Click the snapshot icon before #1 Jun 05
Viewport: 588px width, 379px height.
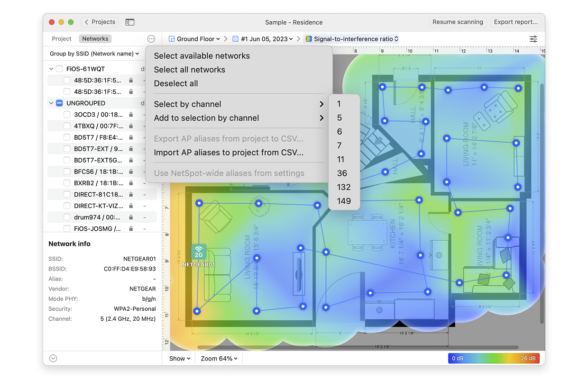(236, 39)
